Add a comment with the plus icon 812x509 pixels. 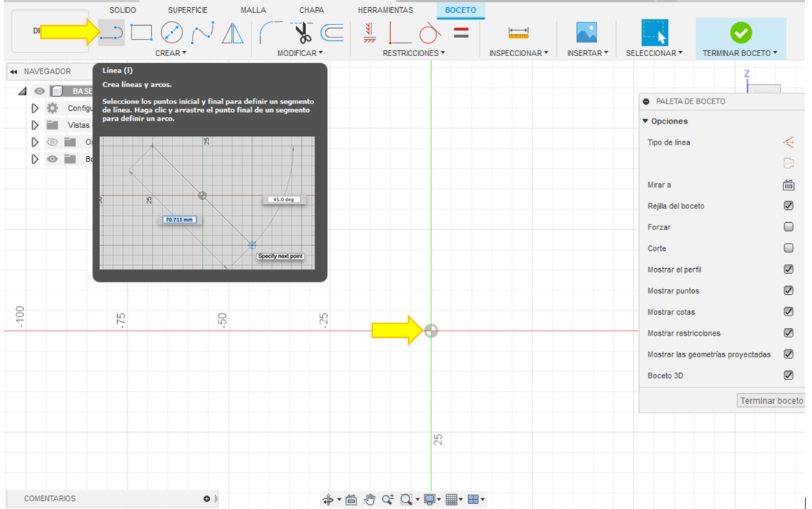pyautogui.click(x=207, y=499)
